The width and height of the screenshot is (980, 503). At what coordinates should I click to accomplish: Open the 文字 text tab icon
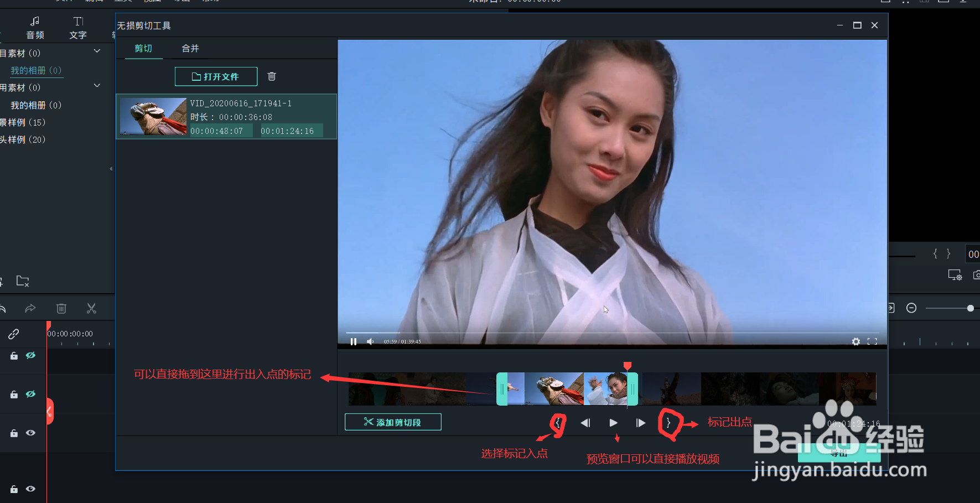pos(78,27)
